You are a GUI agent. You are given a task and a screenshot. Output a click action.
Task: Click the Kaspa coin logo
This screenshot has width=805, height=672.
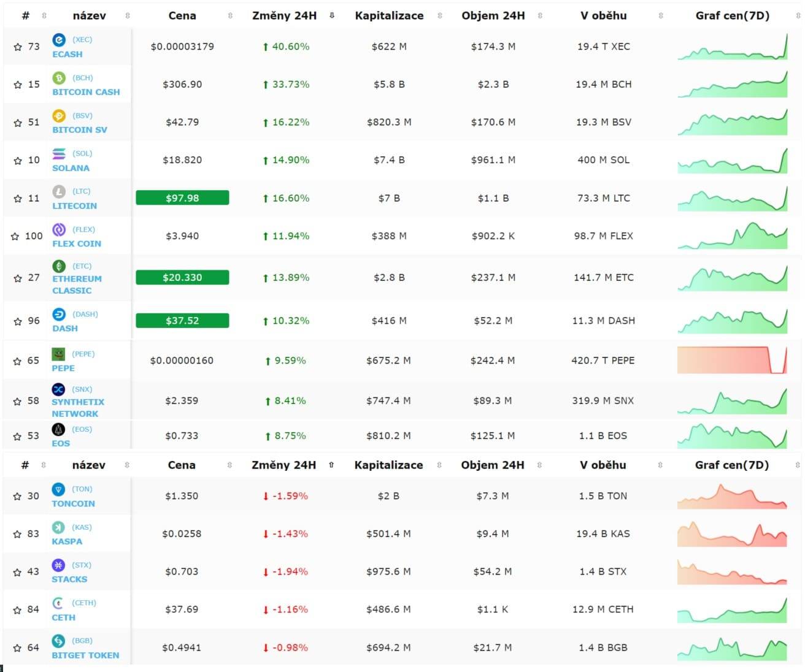click(58, 527)
